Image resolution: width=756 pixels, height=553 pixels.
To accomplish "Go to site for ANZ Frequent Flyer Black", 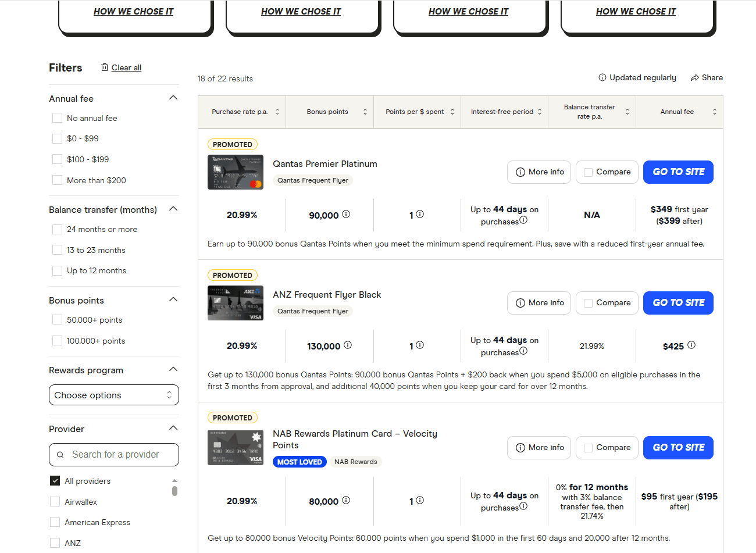I will 678,303.
